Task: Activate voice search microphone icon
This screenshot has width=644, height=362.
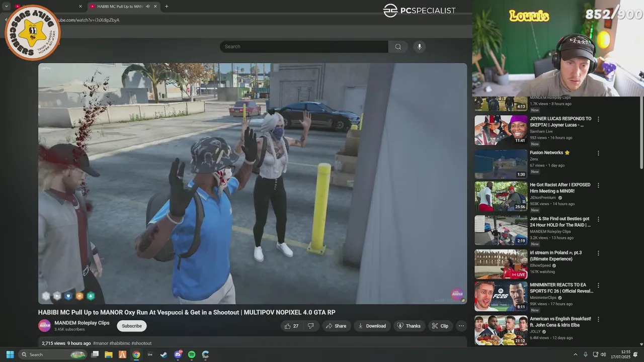Action: tap(420, 47)
